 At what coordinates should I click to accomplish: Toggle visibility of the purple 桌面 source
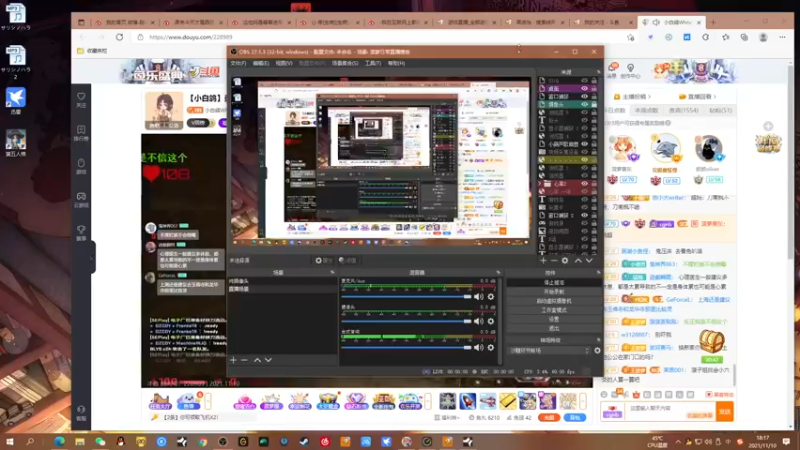584,88
